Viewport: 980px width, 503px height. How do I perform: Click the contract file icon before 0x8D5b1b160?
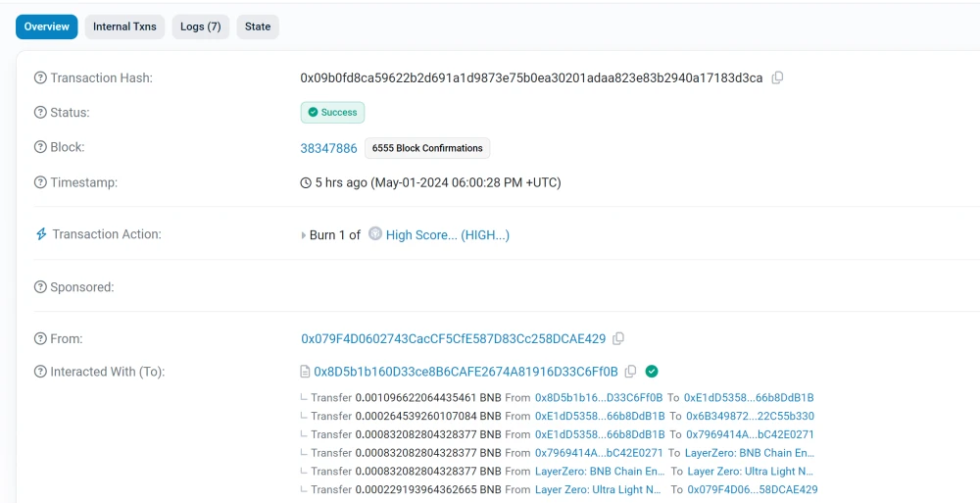[x=306, y=372]
